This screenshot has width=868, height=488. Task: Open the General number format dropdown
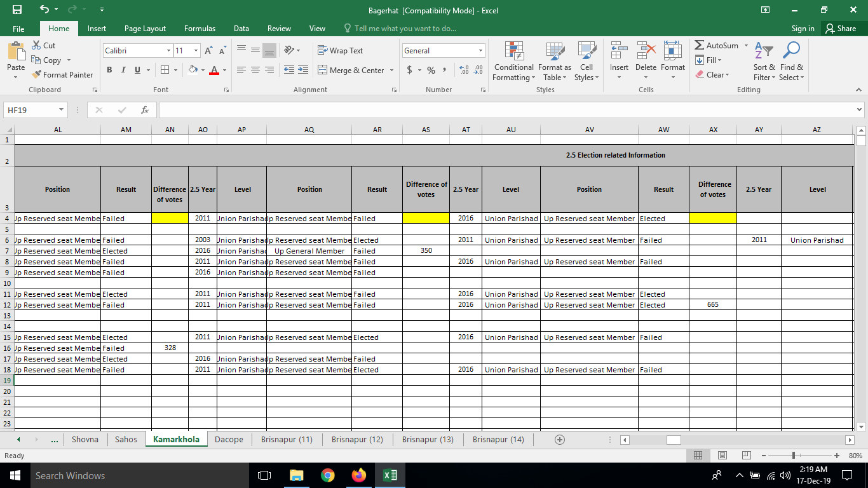[480, 51]
